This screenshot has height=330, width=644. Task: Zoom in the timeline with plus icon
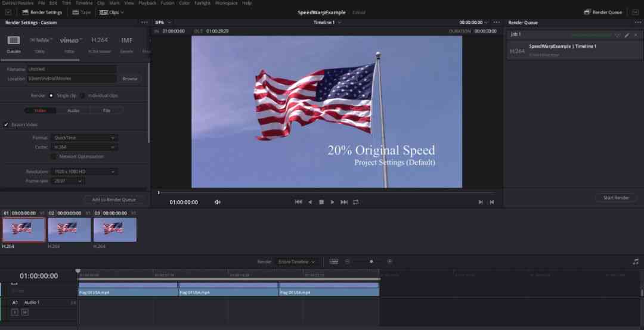click(390, 261)
